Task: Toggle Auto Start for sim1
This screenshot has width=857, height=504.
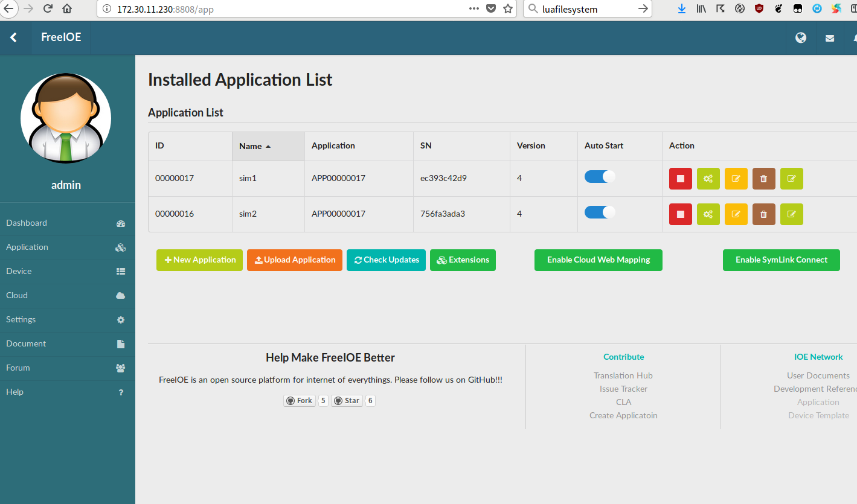Action: (600, 177)
